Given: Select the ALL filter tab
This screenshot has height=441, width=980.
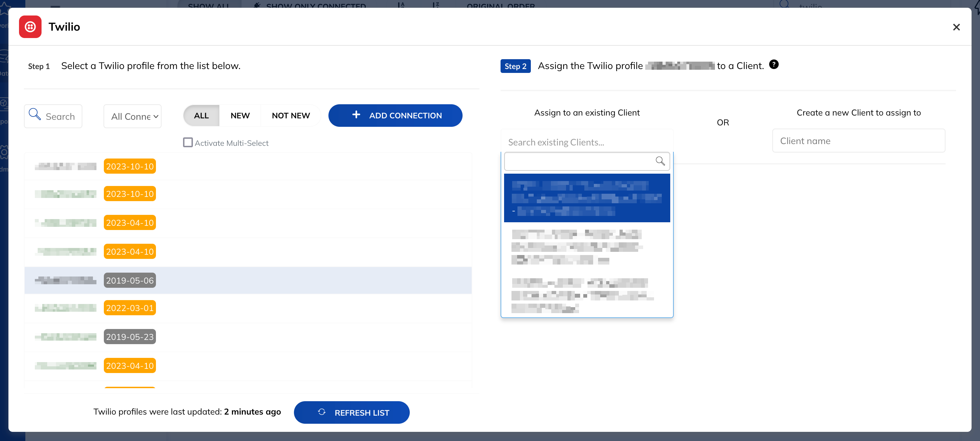Looking at the screenshot, I should click(x=201, y=116).
